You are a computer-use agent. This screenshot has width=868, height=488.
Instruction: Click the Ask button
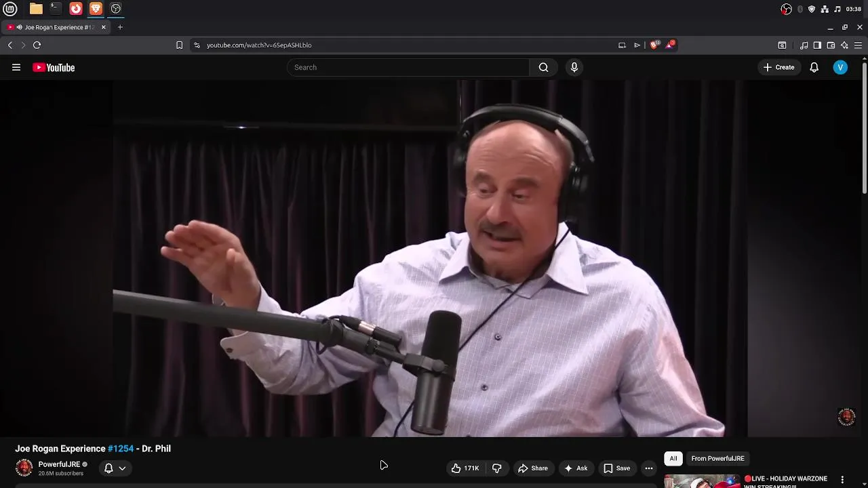(x=576, y=468)
